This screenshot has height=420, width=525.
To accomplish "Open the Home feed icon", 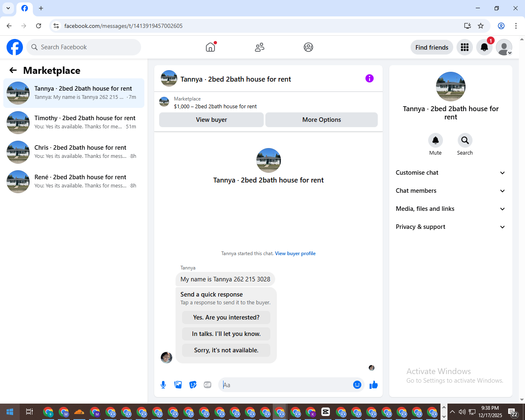I will [x=210, y=47].
